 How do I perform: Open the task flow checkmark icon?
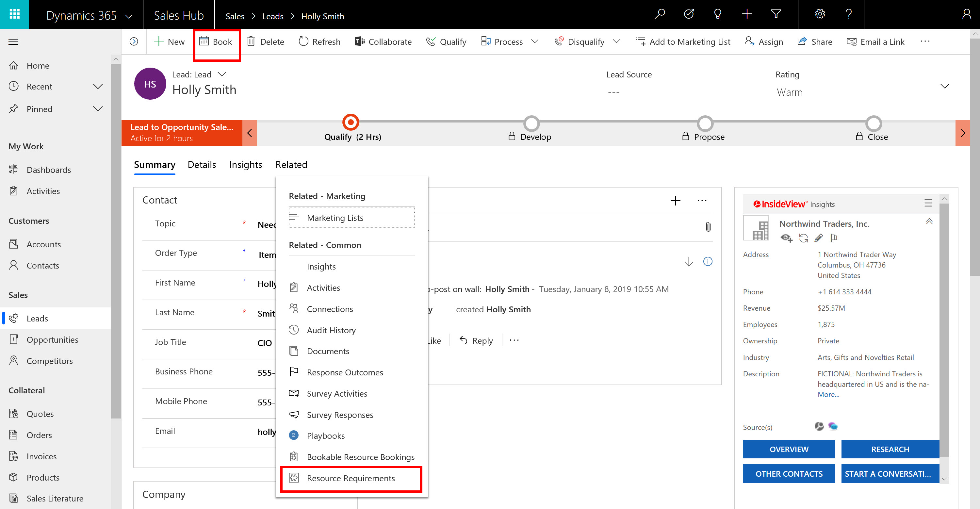point(689,14)
